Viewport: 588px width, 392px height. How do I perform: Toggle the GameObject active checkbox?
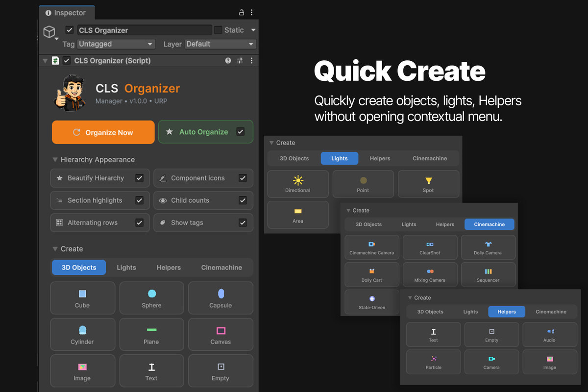click(x=70, y=30)
